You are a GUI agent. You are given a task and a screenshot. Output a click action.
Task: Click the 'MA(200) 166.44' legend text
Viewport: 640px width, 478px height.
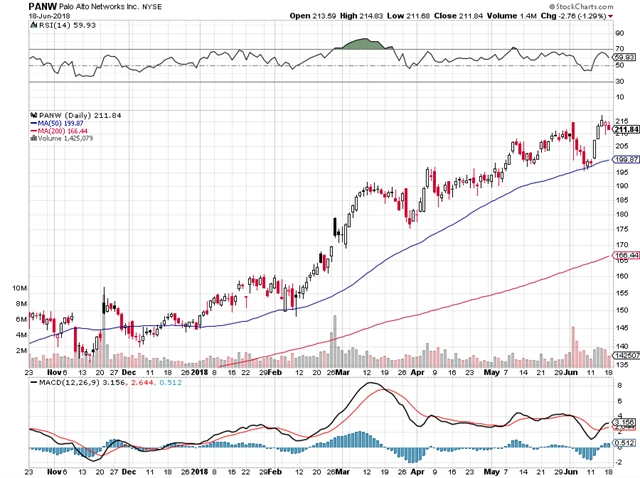point(62,131)
